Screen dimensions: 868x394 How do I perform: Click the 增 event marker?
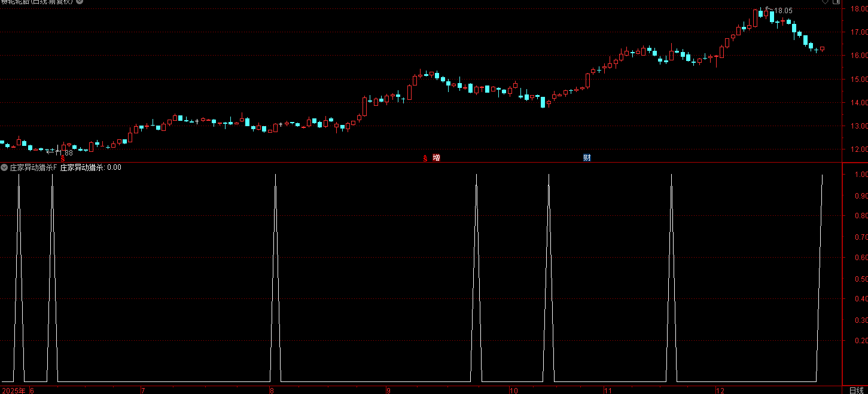(x=436, y=158)
